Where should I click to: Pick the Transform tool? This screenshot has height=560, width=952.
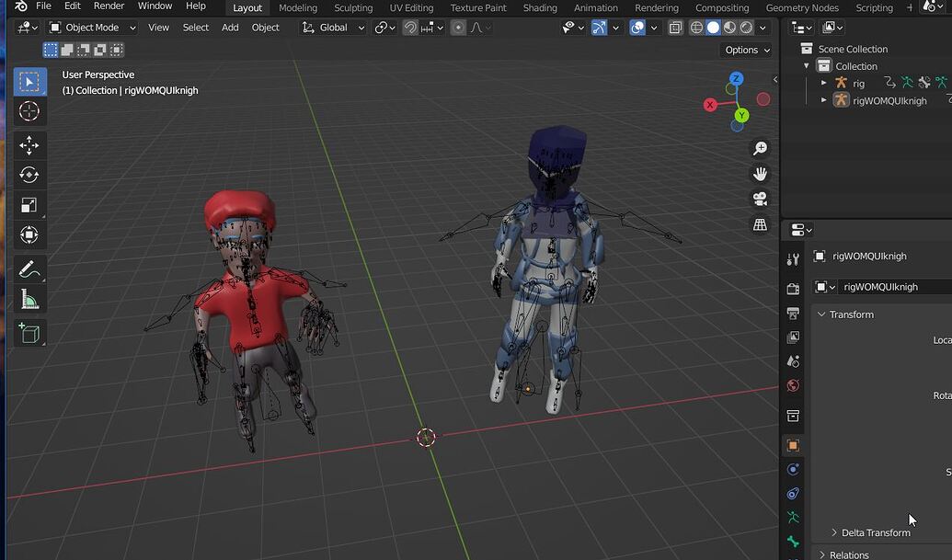pyautogui.click(x=29, y=234)
